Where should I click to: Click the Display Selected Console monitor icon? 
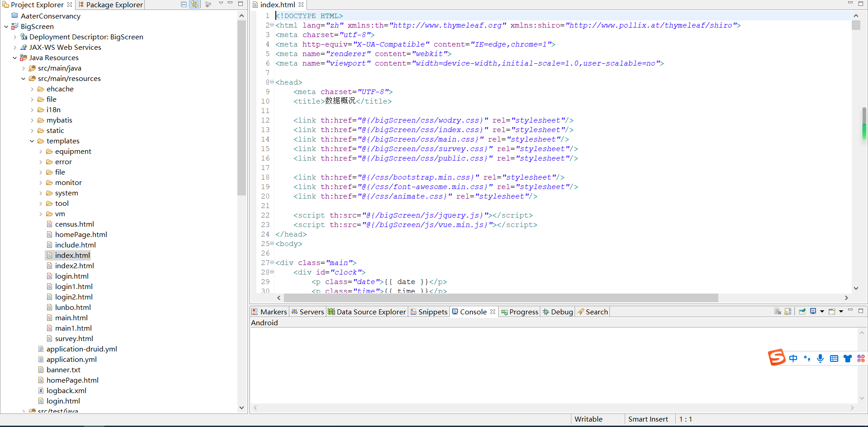(x=813, y=312)
